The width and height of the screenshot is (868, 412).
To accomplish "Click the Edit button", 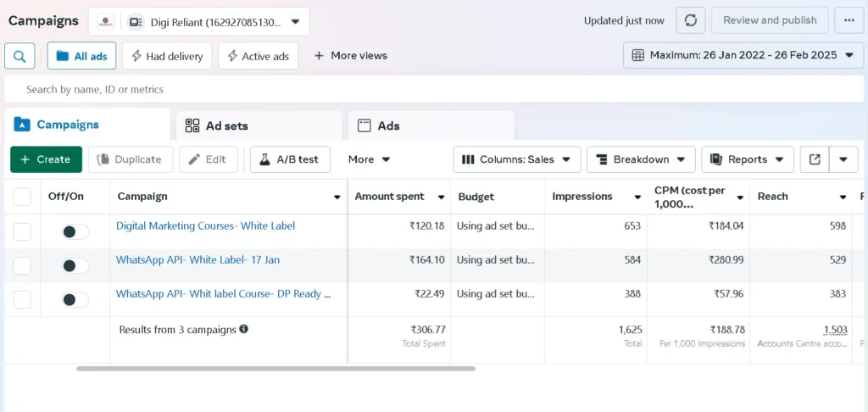I will click(x=209, y=159).
